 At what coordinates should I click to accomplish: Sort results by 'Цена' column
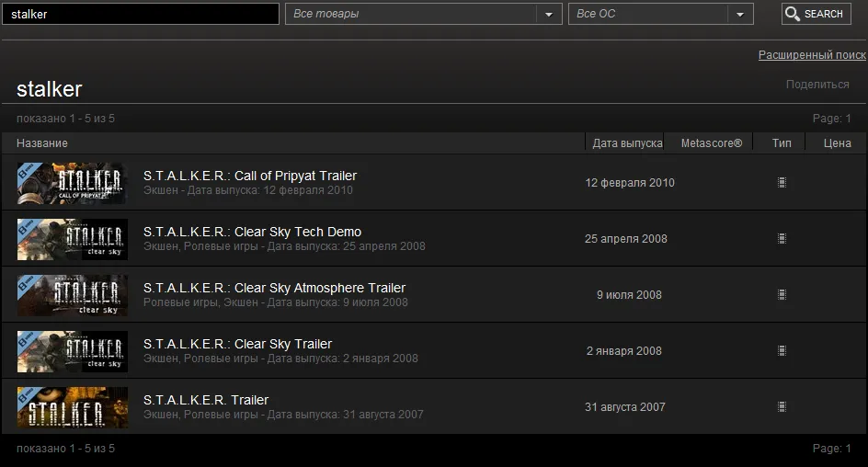point(837,143)
